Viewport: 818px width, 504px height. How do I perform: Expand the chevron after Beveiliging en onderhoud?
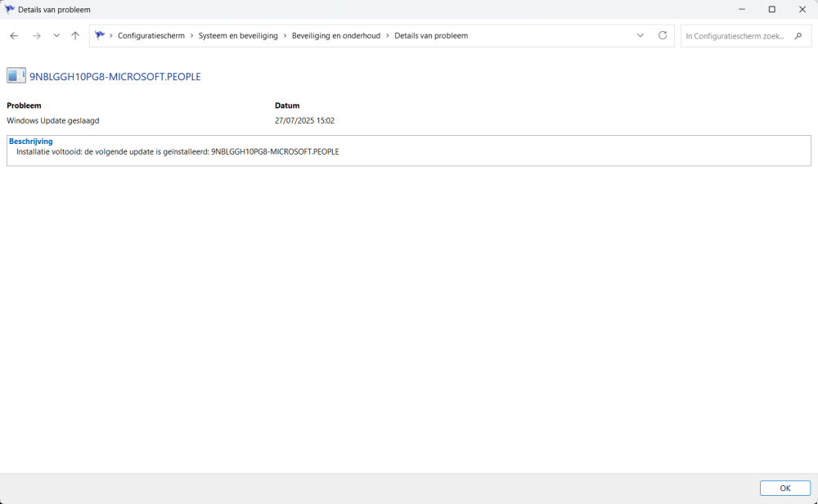coord(388,36)
